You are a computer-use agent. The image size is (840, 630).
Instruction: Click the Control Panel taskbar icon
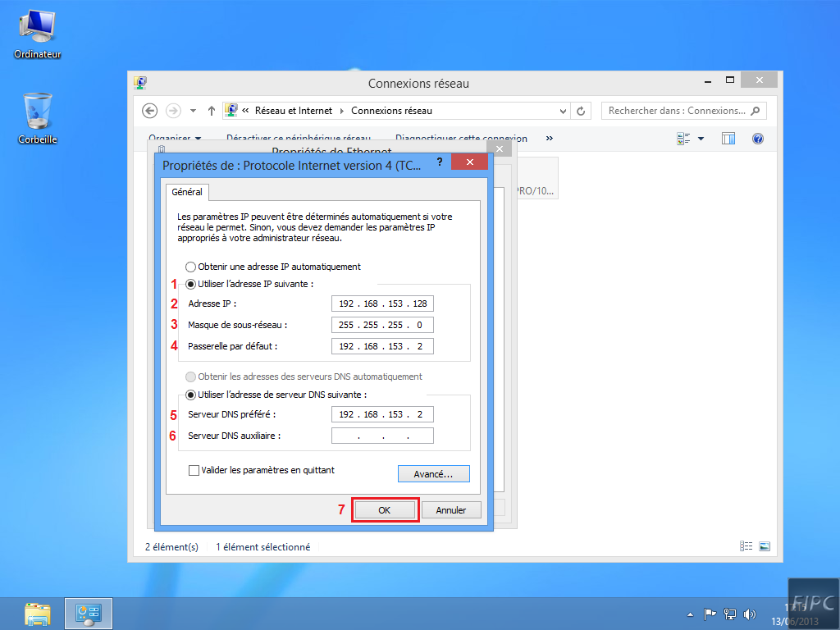[89, 614]
